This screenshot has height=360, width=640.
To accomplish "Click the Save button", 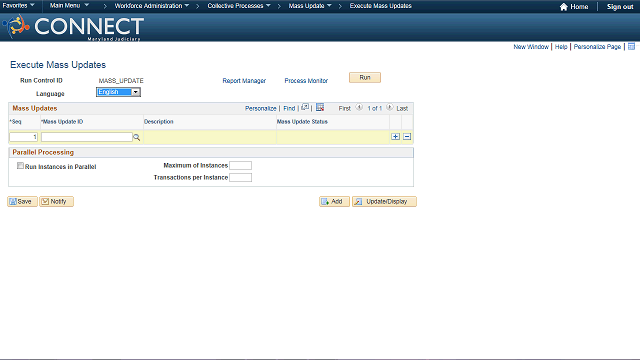I will 22,202.
